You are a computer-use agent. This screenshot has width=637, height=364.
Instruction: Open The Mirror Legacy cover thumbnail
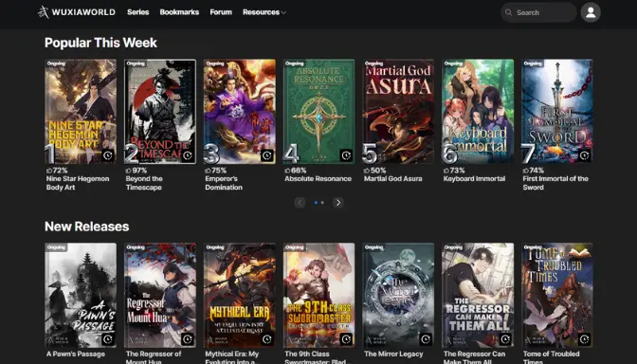click(x=398, y=295)
